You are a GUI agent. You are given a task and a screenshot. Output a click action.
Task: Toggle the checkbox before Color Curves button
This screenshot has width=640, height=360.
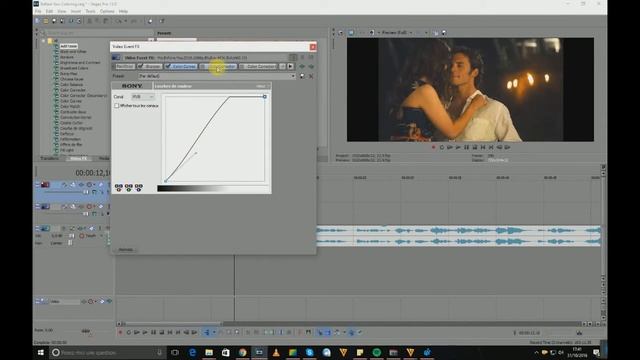click(168, 66)
